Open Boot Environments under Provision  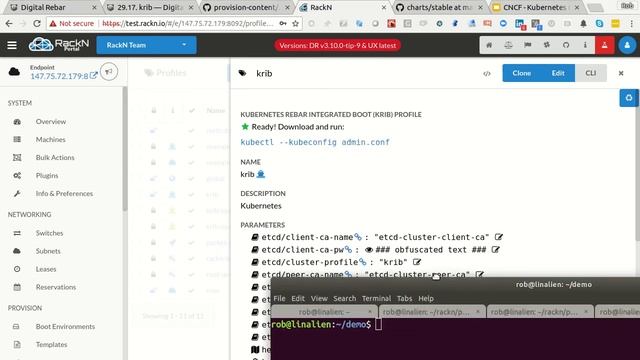pyautogui.click(x=65, y=327)
